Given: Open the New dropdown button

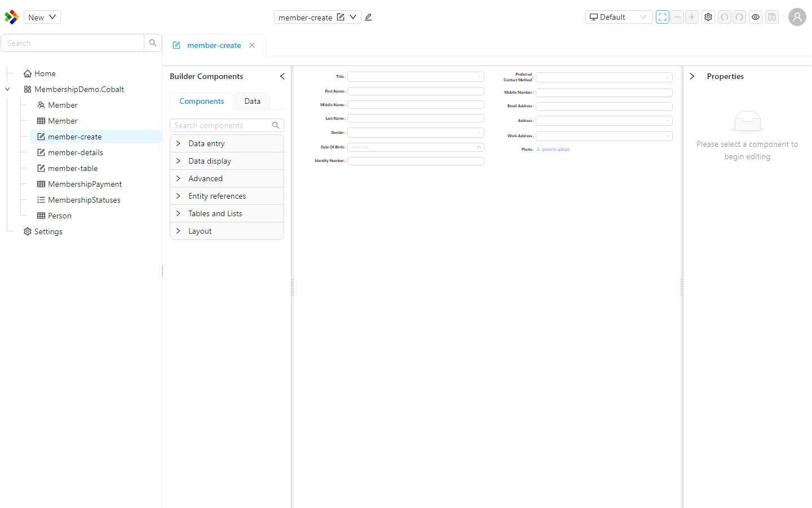Looking at the screenshot, I should (x=42, y=17).
